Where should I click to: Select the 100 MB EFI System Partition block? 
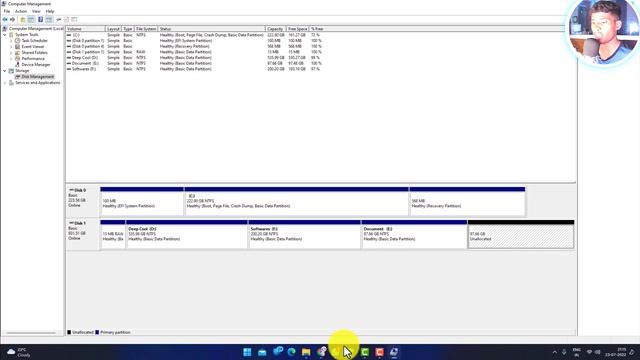pos(142,201)
